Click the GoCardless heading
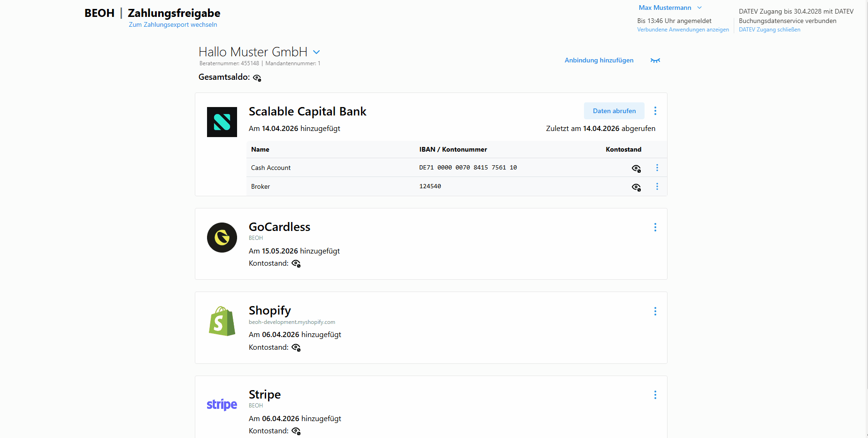 pos(279,227)
